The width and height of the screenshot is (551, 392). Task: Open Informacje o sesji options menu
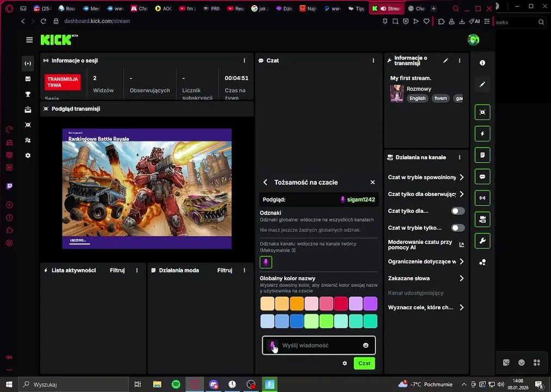(x=244, y=60)
